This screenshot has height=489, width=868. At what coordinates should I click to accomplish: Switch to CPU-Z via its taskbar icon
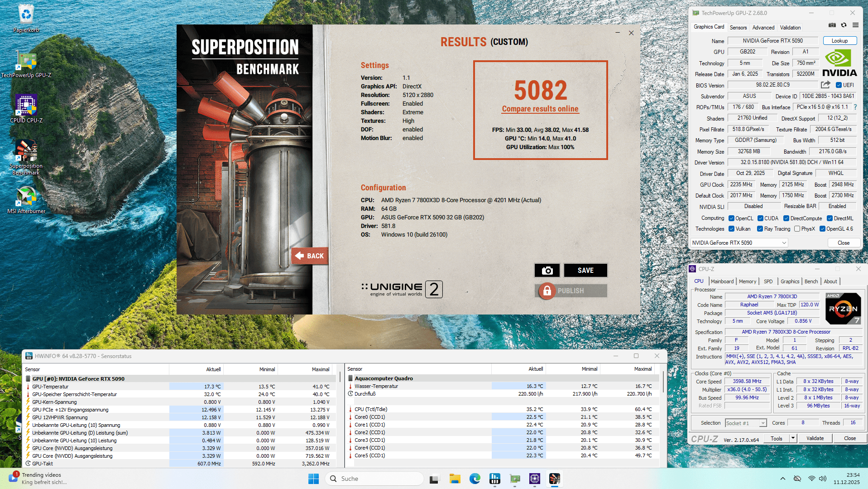(x=535, y=479)
